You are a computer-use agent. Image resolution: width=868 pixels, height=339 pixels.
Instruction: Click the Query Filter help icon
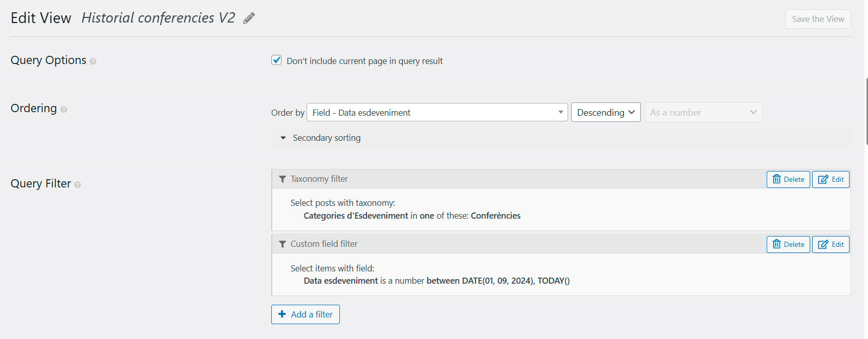click(x=78, y=185)
